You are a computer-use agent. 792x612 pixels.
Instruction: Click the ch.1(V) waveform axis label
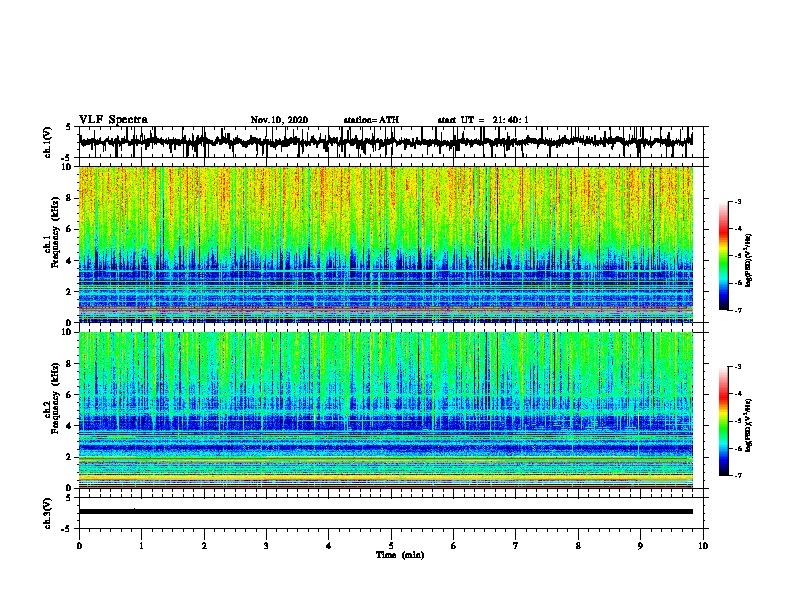[x=48, y=142]
